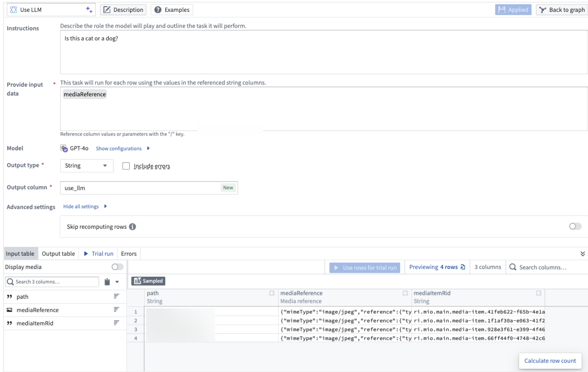The image size is (588, 372).
Task: Switch to the Input table tab
Action: tap(20, 254)
